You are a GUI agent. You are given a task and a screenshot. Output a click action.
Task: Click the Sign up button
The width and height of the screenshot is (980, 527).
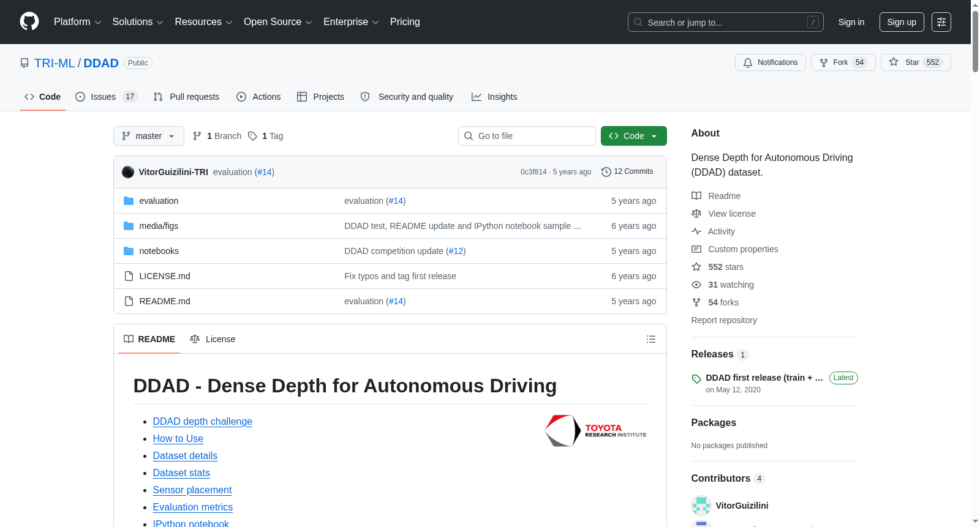pyautogui.click(x=902, y=22)
